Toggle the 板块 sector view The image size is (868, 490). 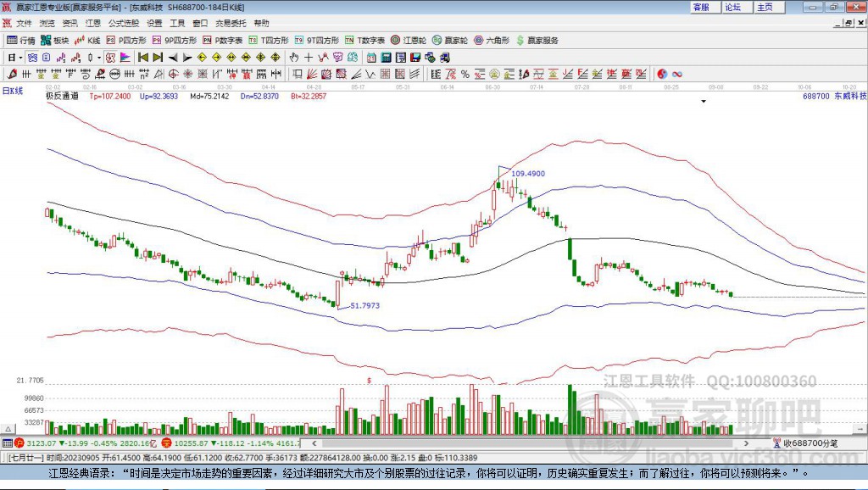pyautogui.click(x=55, y=41)
